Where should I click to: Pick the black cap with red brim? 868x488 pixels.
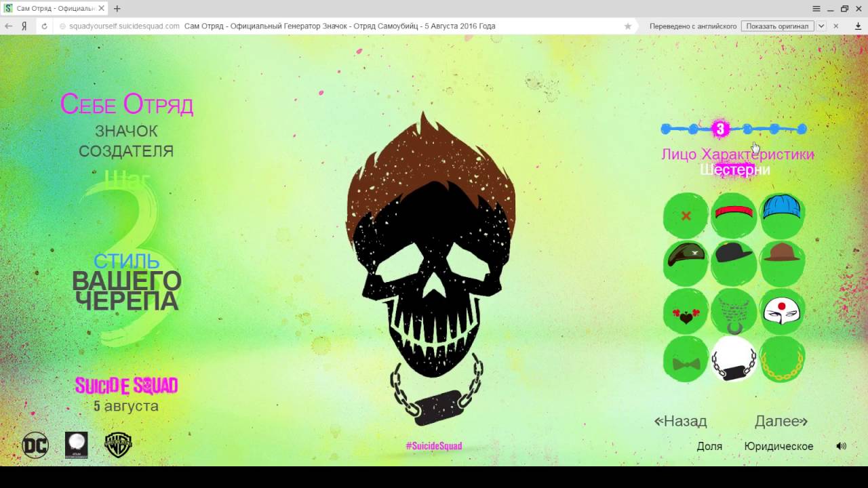click(734, 263)
